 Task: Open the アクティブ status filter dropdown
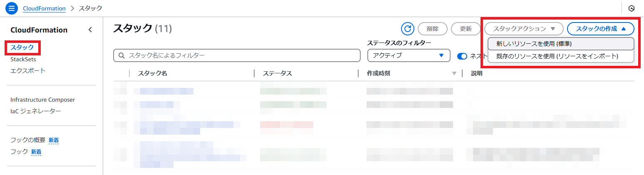point(409,55)
